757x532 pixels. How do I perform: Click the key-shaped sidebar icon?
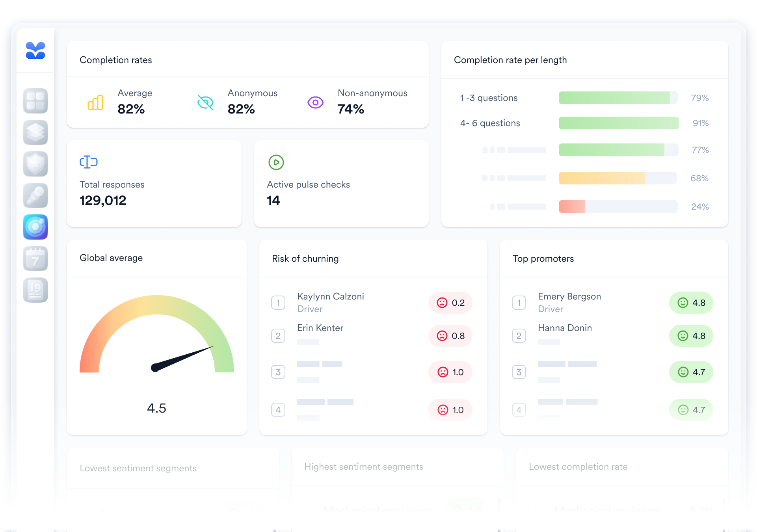(35, 195)
